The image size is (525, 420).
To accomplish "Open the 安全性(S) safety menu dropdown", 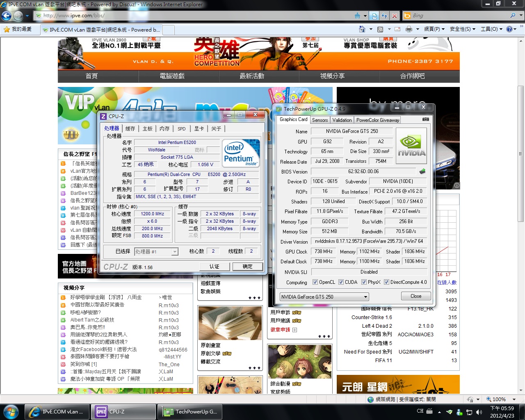I will 463,29.
